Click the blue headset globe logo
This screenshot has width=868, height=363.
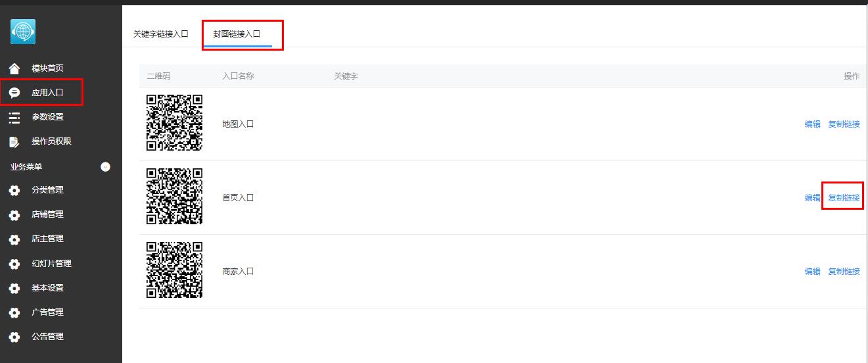tap(23, 32)
